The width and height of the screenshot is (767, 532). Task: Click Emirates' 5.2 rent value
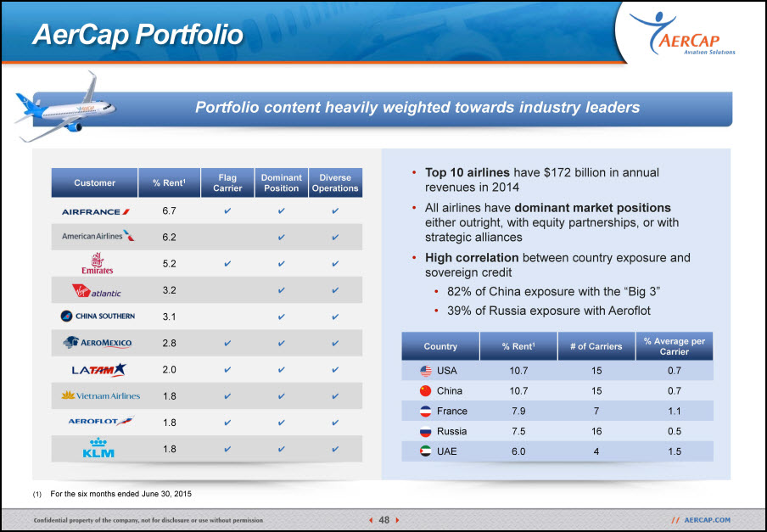coord(169,264)
